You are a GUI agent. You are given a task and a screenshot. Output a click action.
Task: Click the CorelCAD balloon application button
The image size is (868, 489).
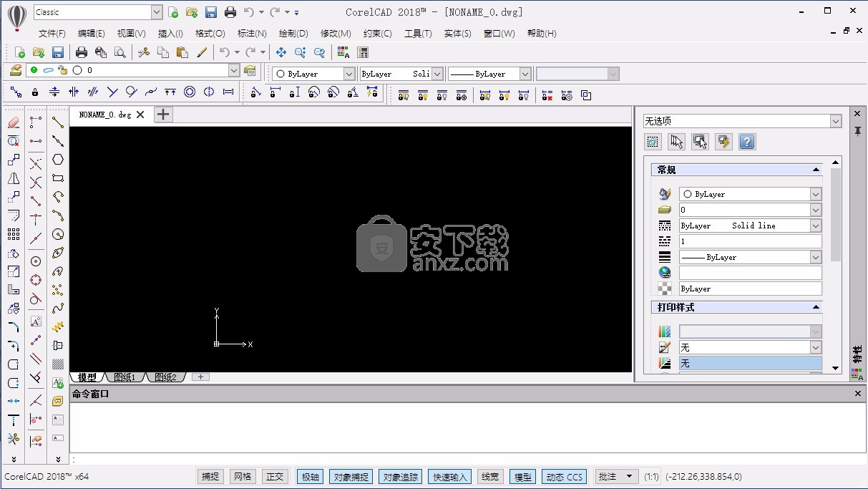pos(17,17)
